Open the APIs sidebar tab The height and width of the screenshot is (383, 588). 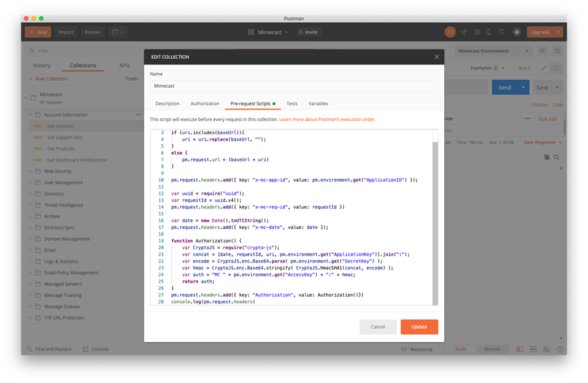point(124,65)
